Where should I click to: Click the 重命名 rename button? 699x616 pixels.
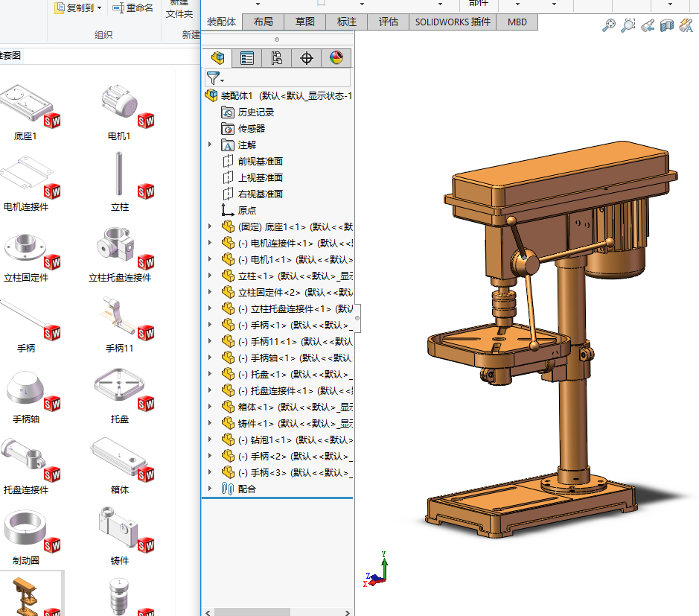tap(133, 8)
